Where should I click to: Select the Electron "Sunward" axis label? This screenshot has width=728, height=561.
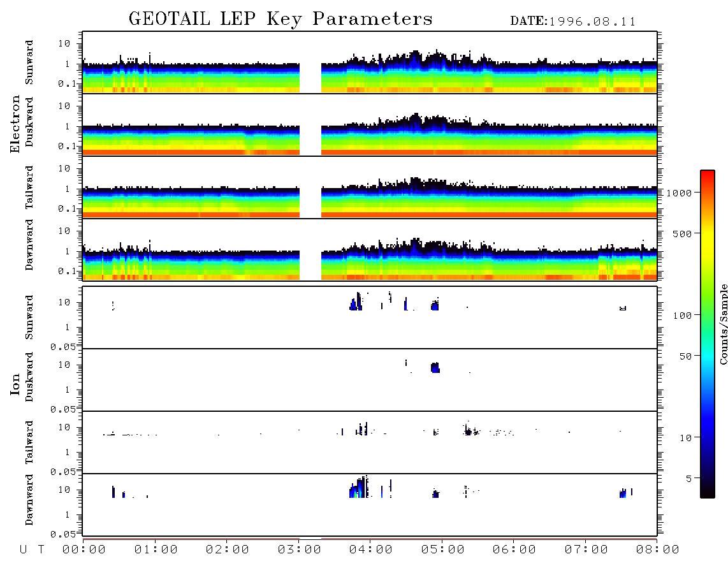click(29, 62)
